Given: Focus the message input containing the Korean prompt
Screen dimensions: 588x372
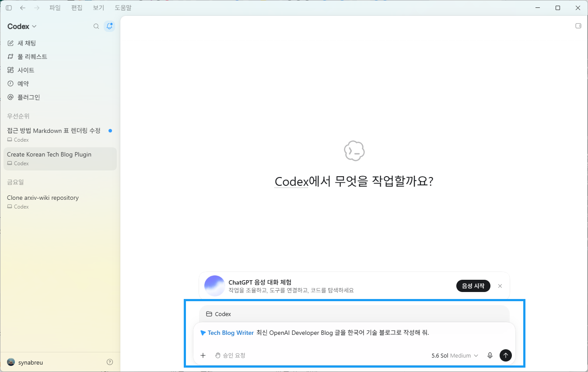Looking at the screenshot, I should 354,333.
